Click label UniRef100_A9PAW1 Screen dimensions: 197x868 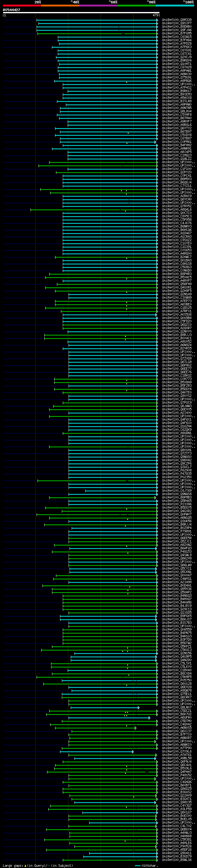coord(177,71)
